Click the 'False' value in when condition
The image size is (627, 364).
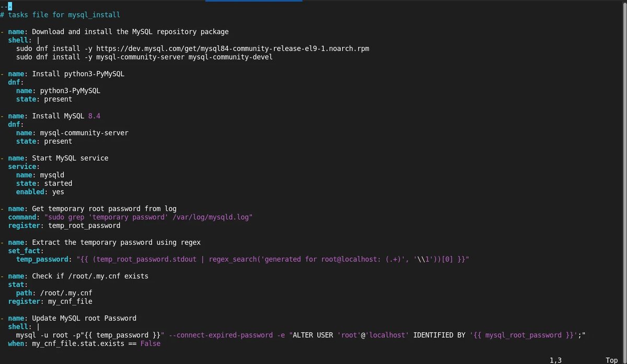pyautogui.click(x=150, y=344)
